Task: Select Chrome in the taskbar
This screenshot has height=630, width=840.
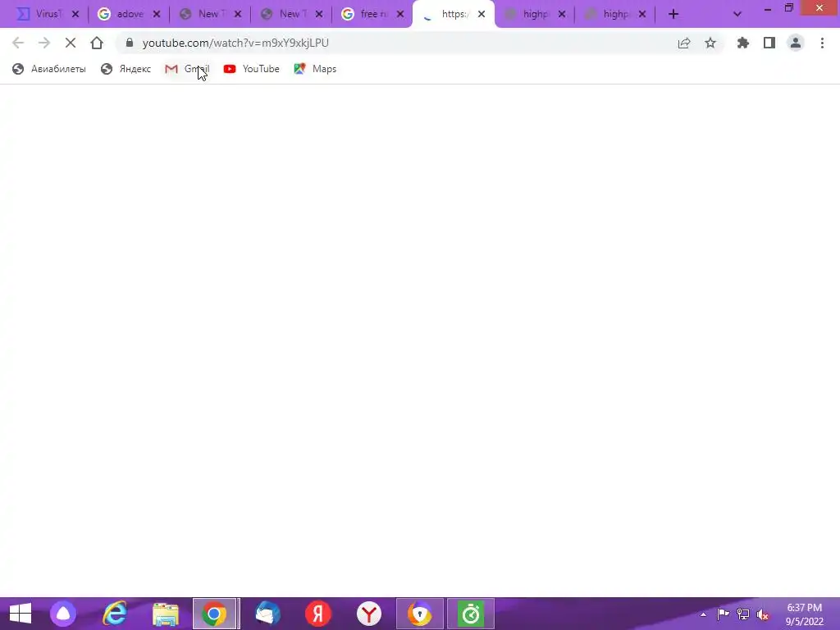Action: pos(216,614)
